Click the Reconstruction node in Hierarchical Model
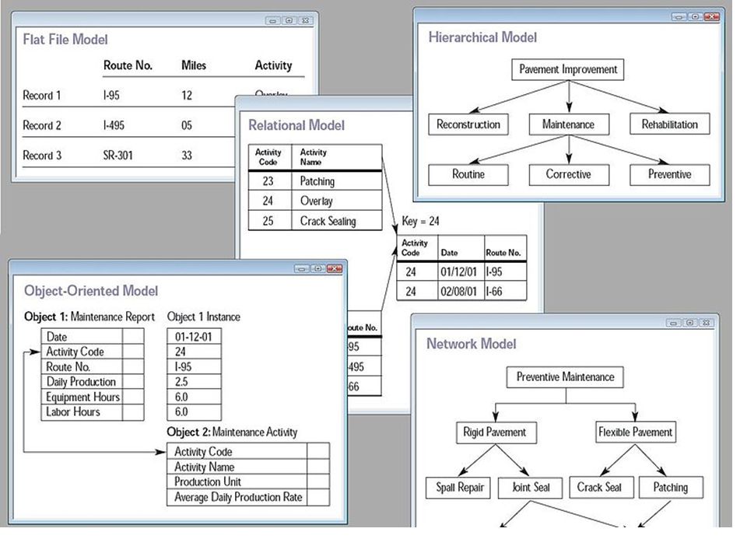 pyautogui.click(x=468, y=124)
